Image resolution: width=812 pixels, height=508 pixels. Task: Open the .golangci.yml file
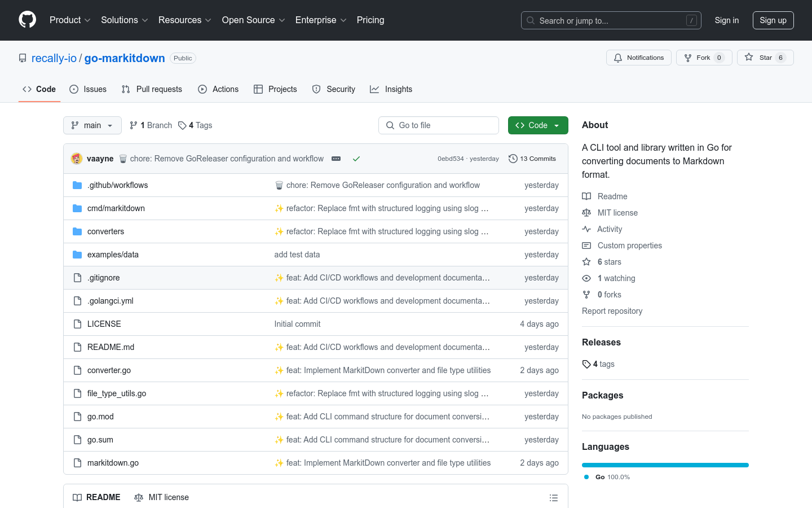(x=111, y=301)
